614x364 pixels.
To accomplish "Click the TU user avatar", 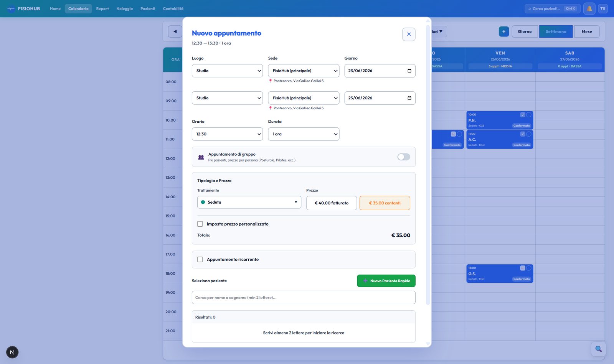I will pos(603,8).
